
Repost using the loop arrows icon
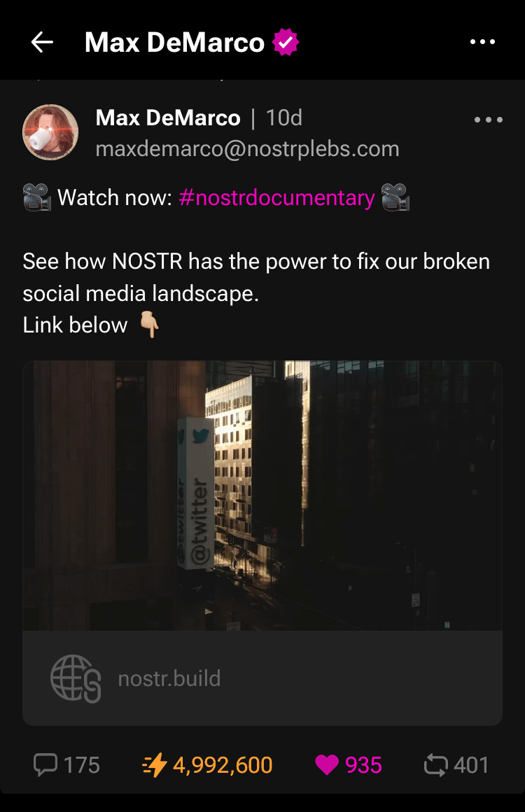pos(435,765)
